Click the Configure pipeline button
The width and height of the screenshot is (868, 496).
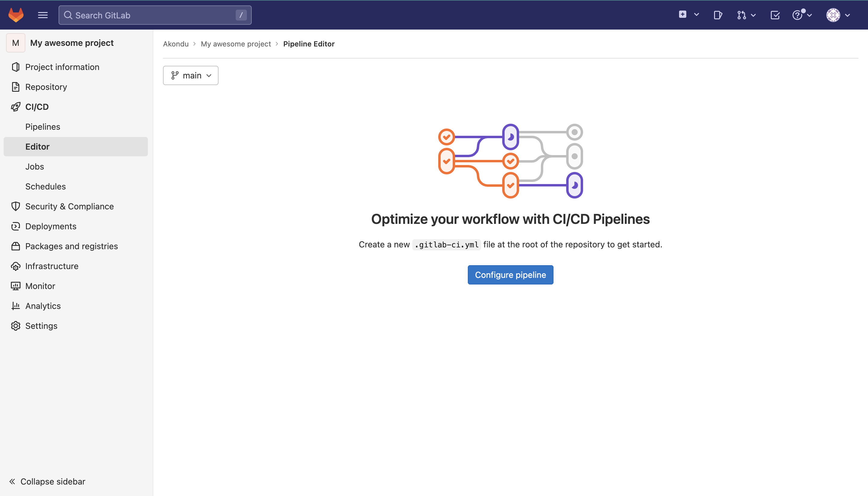pyautogui.click(x=510, y=275)
